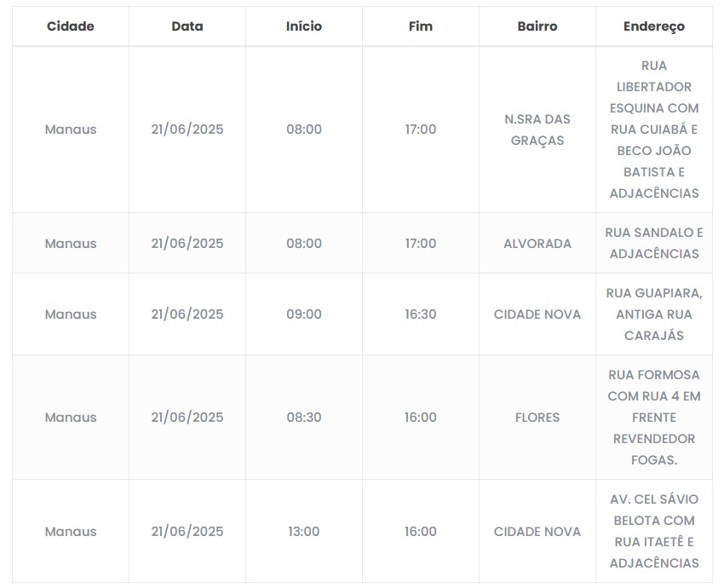
Task: Click the RUA GUAPIARA address cell
Action: point(654,314)
